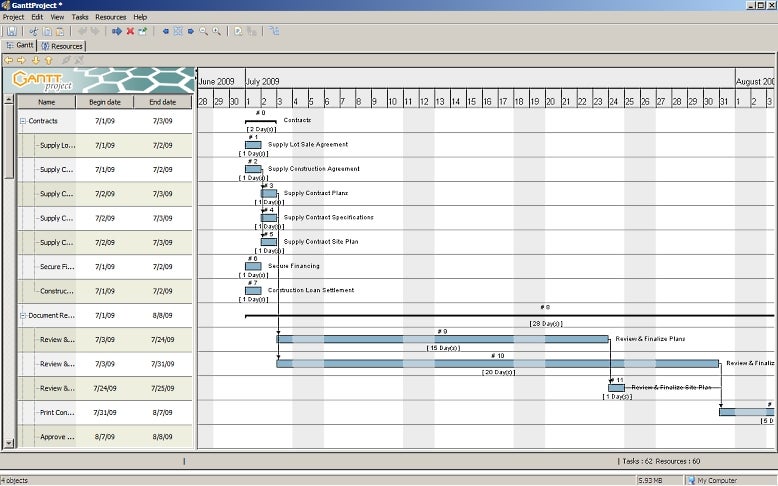778x486 pixels.
Task: Click the red X Delete Task icon
Action: pos(130,31)
